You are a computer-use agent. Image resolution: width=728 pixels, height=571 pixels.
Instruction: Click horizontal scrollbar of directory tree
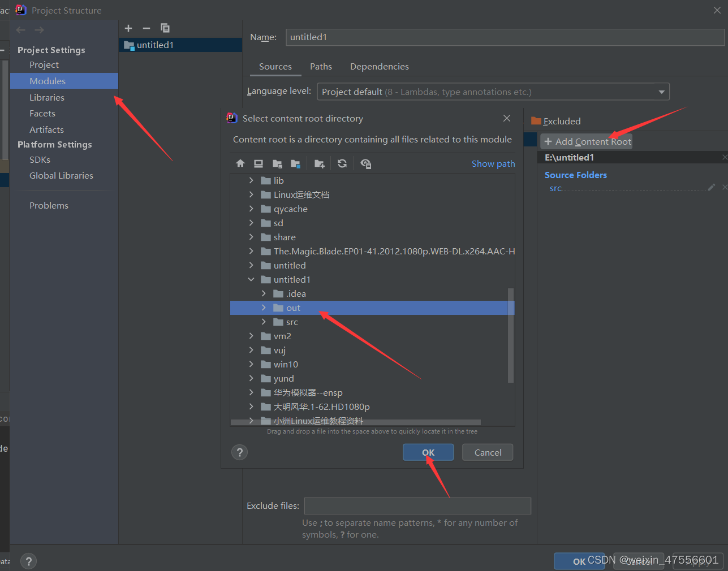(355, 422)
